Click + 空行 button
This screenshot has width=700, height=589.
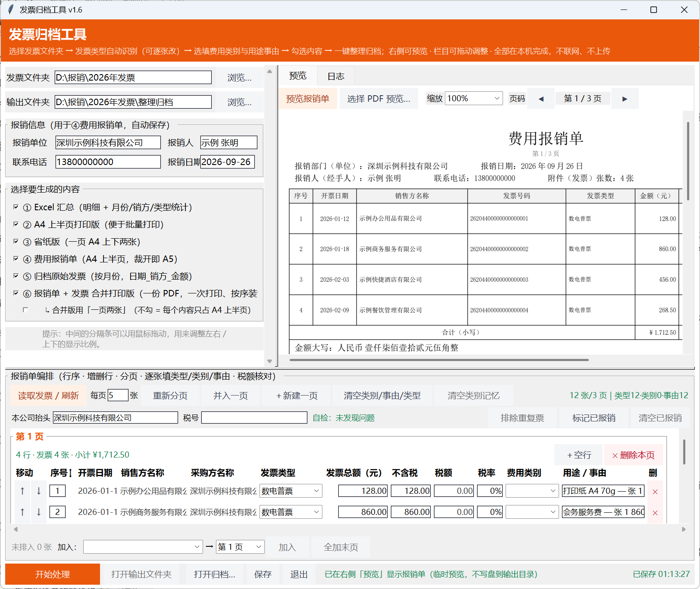pos(579,455)
